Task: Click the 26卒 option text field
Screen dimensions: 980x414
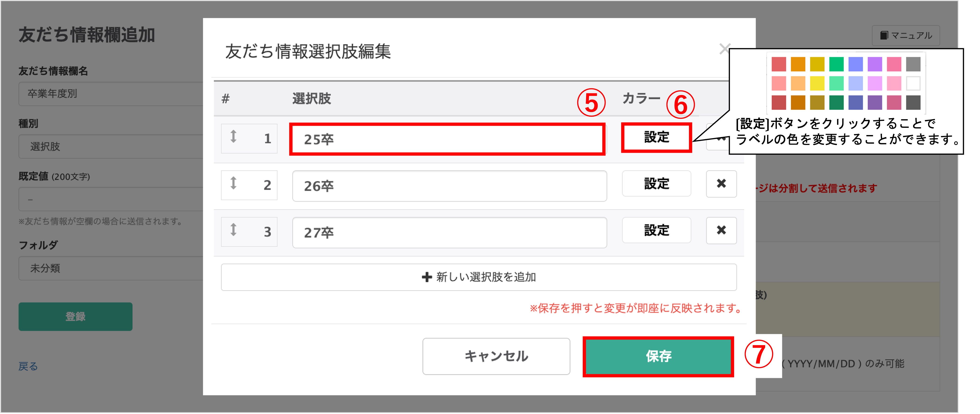Action: click(x=449, y=186)
